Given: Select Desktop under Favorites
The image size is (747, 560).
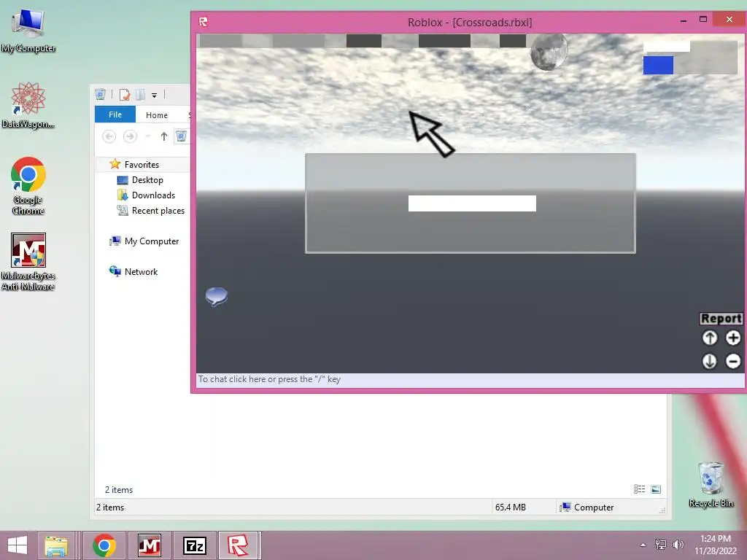Looking at the screenshot, I should tap(147, 180).
